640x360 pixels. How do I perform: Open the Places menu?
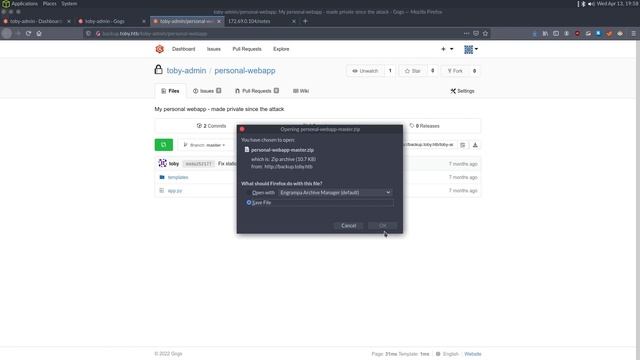pos(50,4)
